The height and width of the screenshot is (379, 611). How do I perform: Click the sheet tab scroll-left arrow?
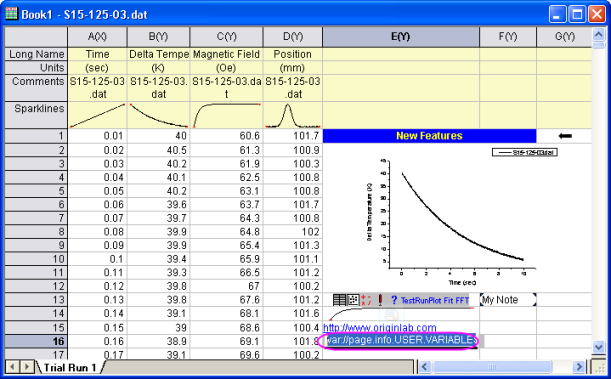point(13,367)
